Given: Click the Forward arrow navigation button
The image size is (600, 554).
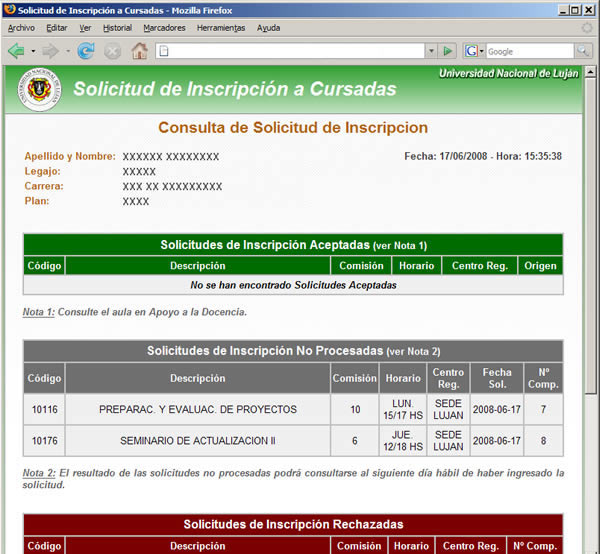Looking at the screenshot, I should [50, 51].
